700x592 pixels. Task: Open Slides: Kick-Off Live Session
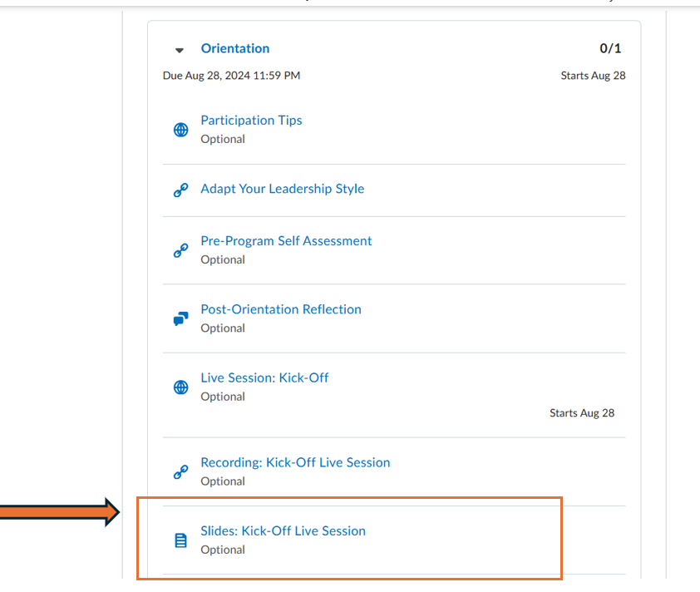point(283,530)
